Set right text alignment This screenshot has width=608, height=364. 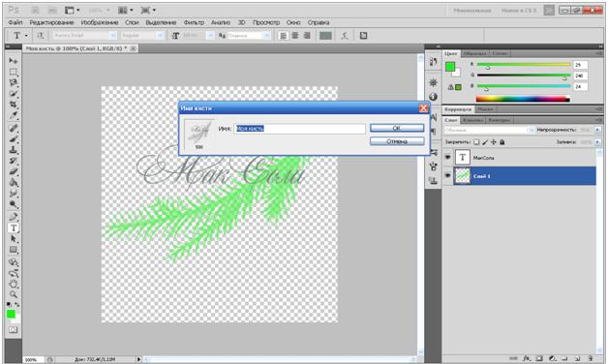[307, 36]
